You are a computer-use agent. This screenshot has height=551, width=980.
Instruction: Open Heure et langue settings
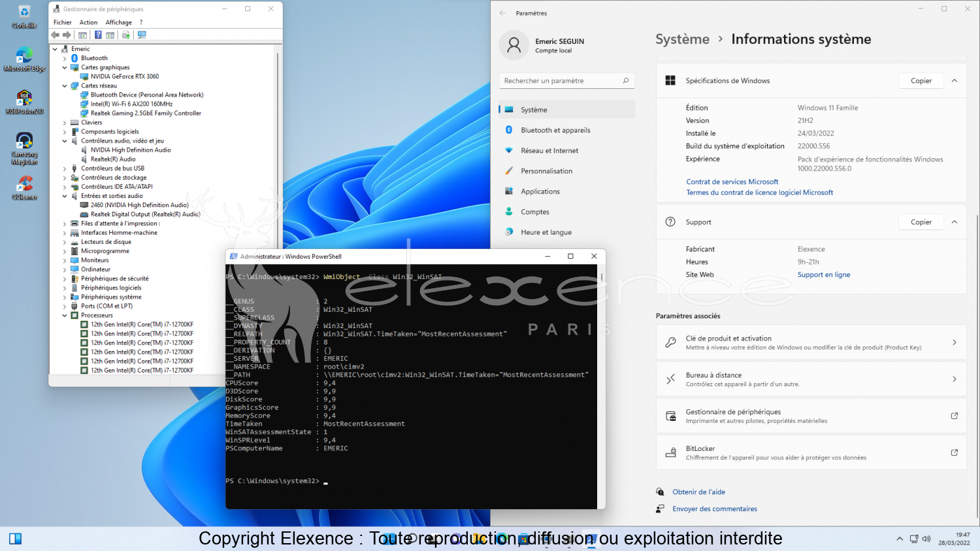click(x=566, y=232)
